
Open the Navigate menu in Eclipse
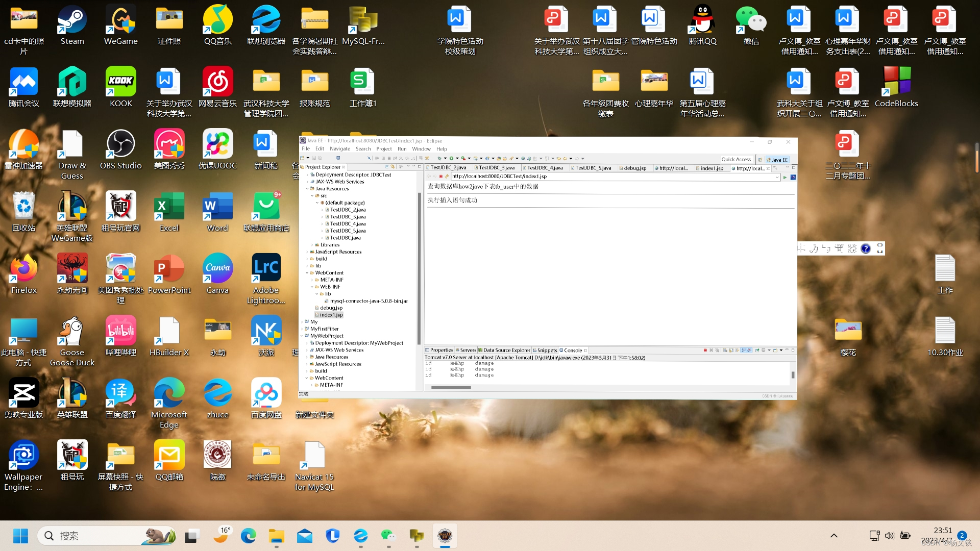340,149
